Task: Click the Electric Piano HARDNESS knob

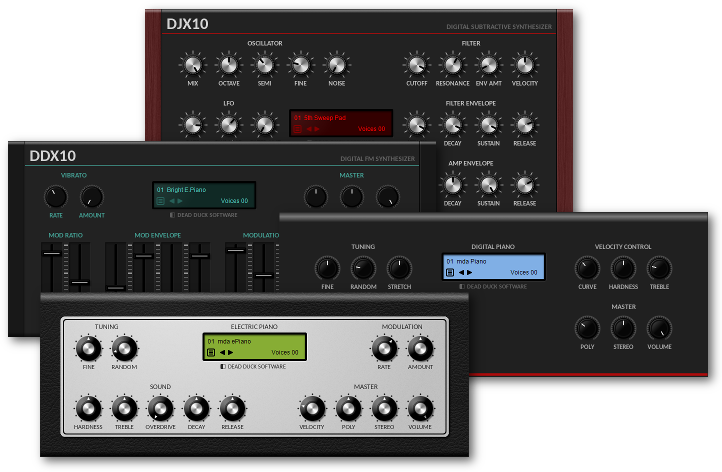Action: pyautogui.click(x=88, y=408)
